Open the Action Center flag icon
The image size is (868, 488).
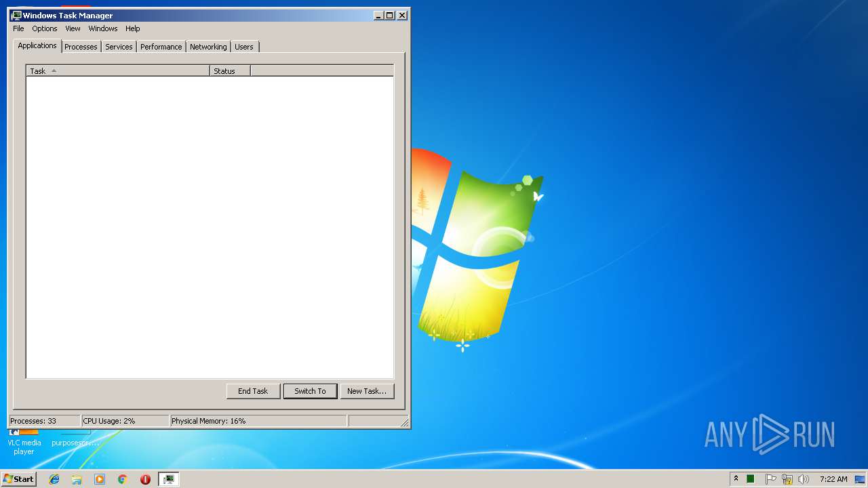(x=770, y=479)
